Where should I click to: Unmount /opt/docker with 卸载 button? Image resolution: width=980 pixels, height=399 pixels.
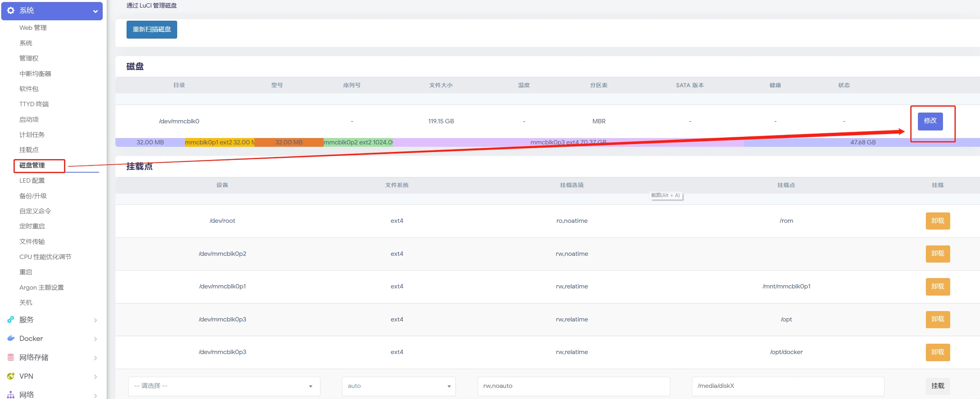[938, 352]
